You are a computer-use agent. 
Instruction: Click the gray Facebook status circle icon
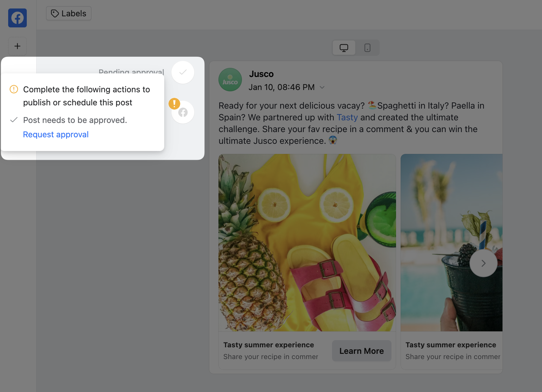point(183,113)
